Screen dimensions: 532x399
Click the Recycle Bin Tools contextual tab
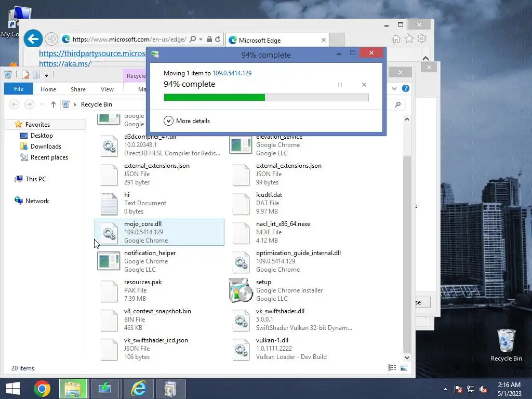(x=136, y=76)
